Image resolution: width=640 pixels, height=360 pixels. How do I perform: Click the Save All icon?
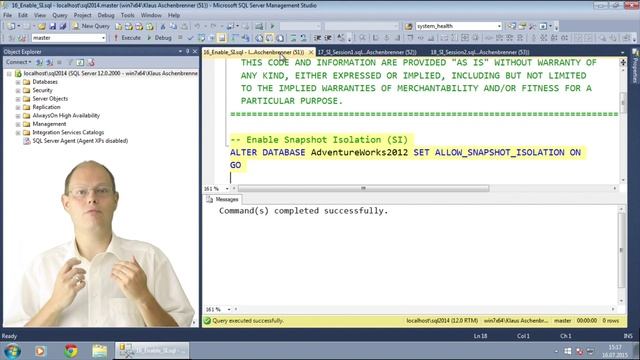(62, 26)
